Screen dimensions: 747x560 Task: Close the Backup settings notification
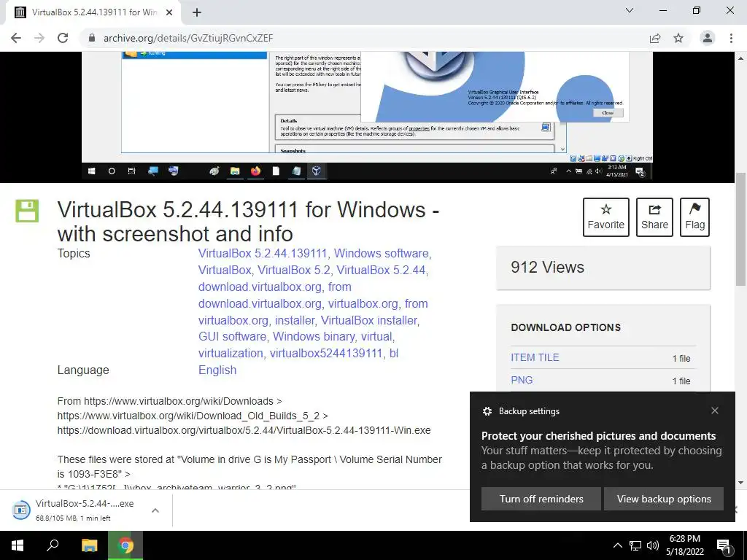[715, 411]
